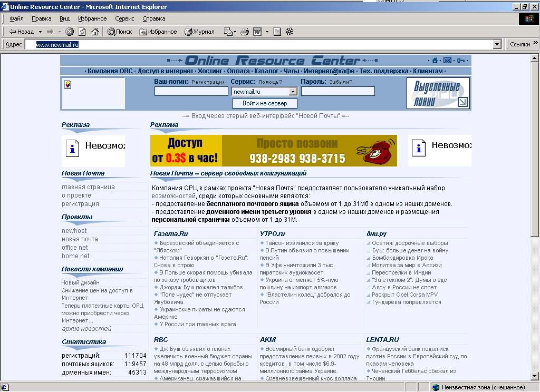This screenshot has height=392, width=540.
Task: Open the Forward history dropdown arrow
Action: [60, 32]
